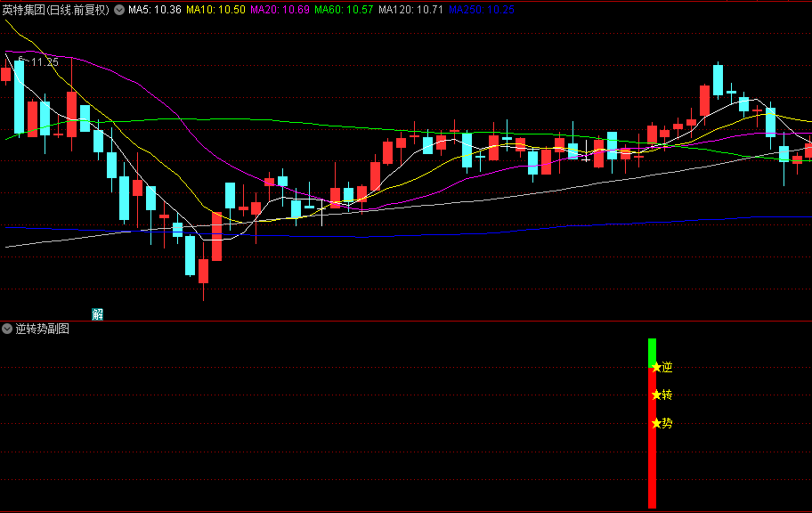Open the main chart indicator dropdown arrow
This screenshot has height=513, width=812.
click(119, 9)
